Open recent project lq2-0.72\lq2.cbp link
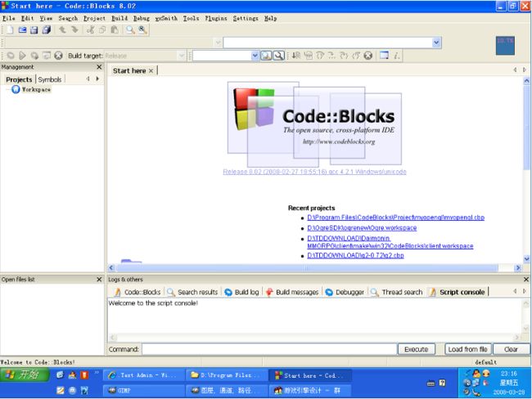 355,255
